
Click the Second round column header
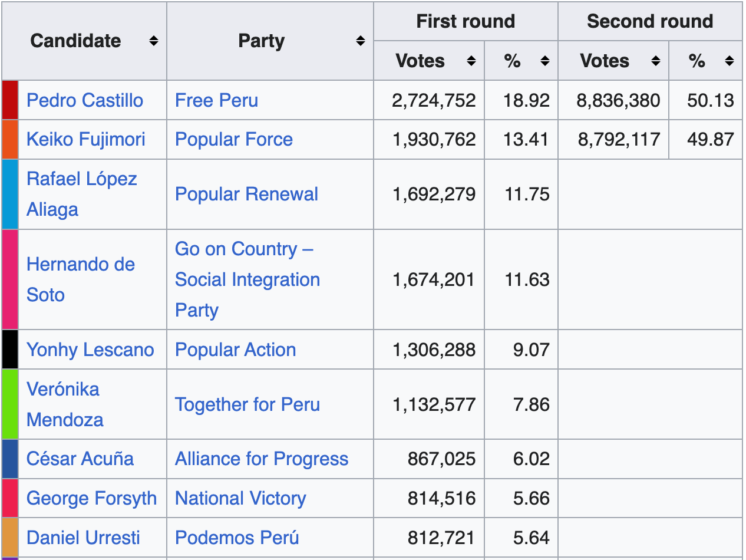(650, 22)
